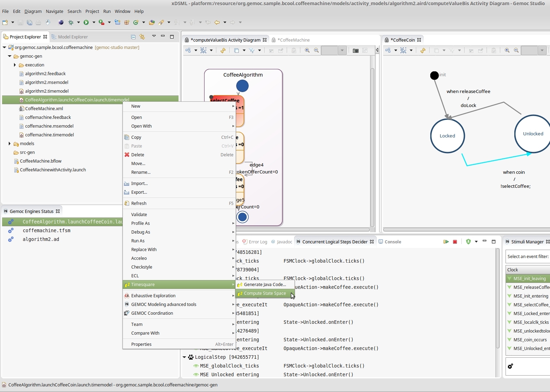Click the Debug bug icon in toolbar

pos(71,22)
